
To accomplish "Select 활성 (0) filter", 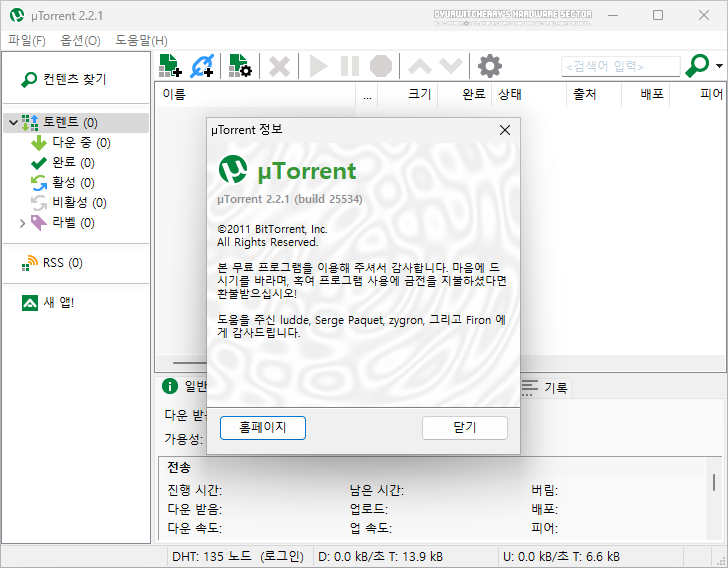I will (63, 183).
